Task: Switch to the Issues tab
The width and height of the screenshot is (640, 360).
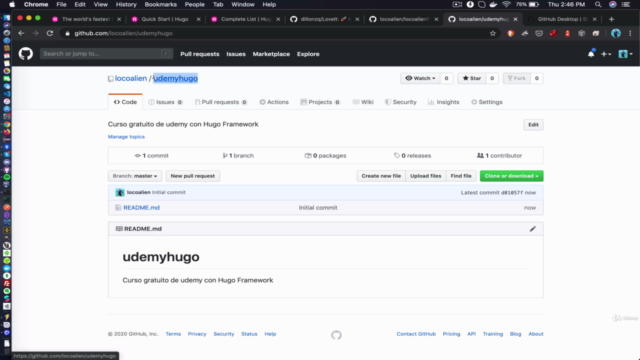Action: pos(165,102)
